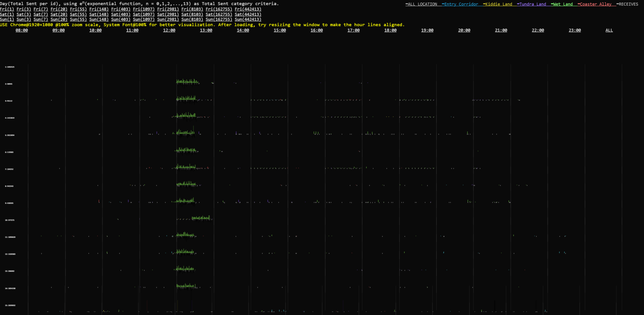Choose the Sun(7) category

click(x=41, y=19)
